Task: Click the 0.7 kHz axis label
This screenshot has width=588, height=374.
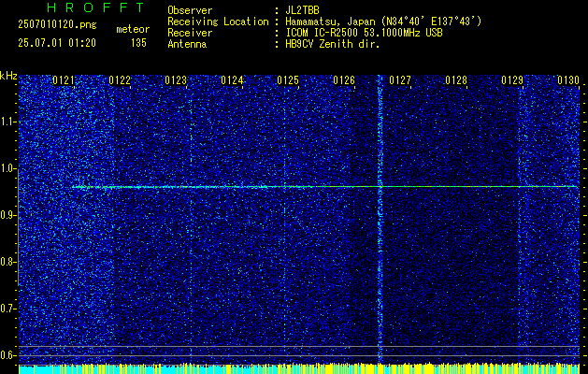Action: coord(7,309)
